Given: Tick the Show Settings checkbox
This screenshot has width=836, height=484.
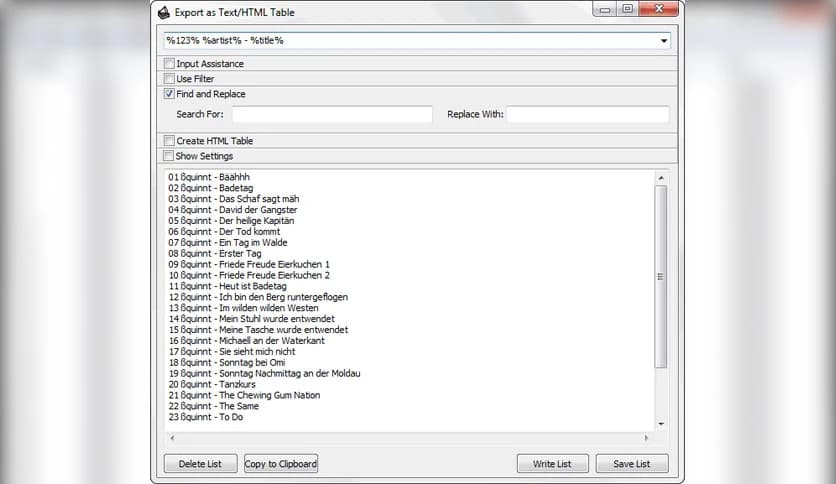Looking at the screenshot, I should point(168,156).
